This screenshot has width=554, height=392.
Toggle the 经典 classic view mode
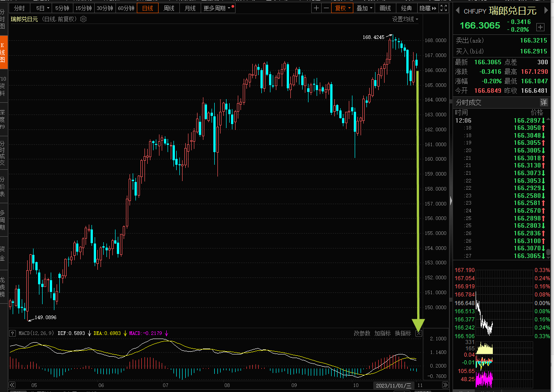pyautogui.click(x=407, y=8)
